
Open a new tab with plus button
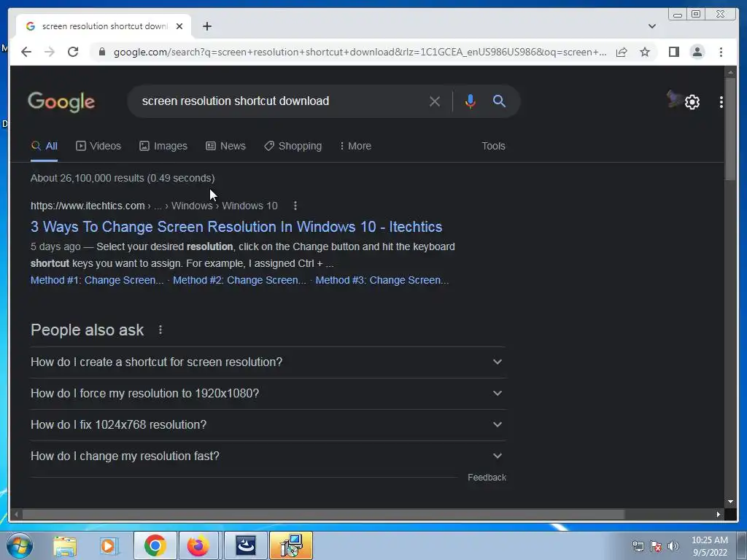(x=206, y=26)
